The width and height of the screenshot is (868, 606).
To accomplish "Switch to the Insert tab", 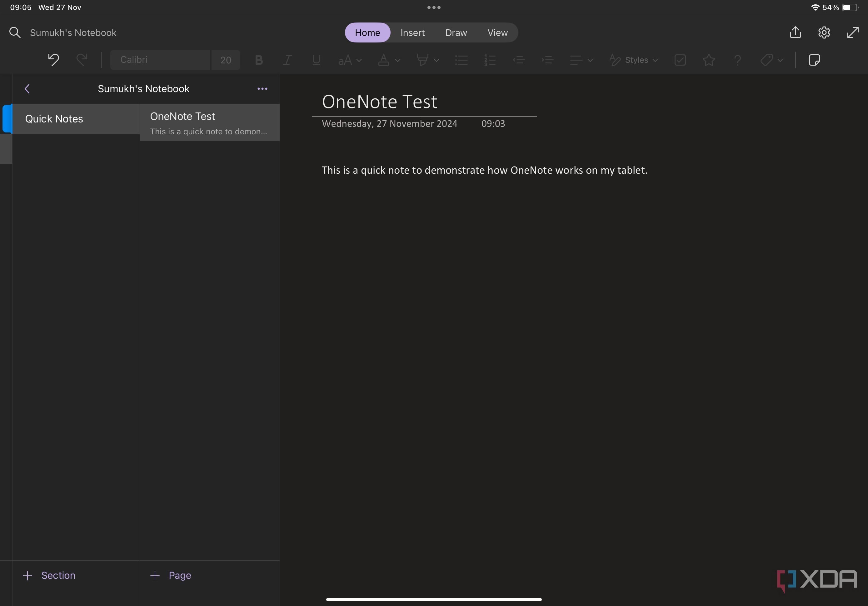I will 412,32.
